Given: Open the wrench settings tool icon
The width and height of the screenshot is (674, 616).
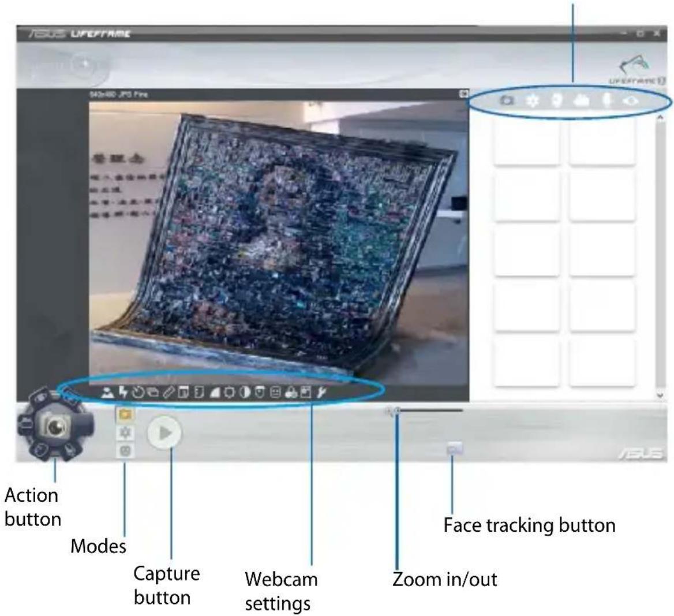Looking at the screenshot, I should coord(321,393).
